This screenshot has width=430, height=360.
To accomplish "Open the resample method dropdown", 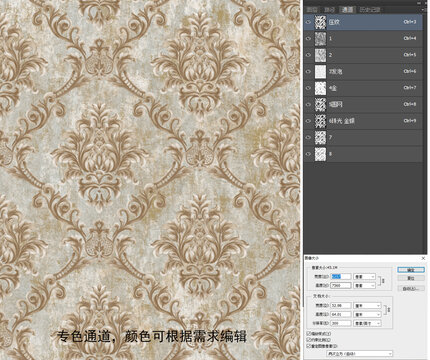I will [360, 354].
